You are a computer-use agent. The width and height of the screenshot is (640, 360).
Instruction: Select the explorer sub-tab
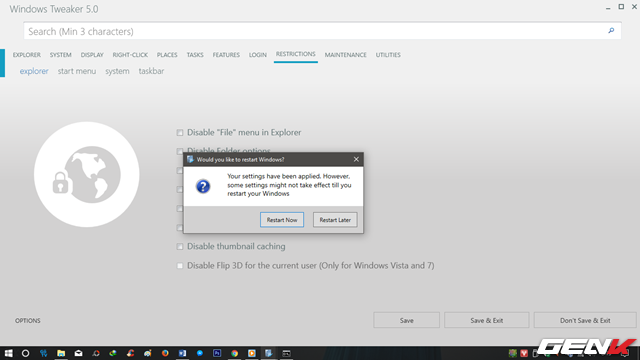[34, 71]
